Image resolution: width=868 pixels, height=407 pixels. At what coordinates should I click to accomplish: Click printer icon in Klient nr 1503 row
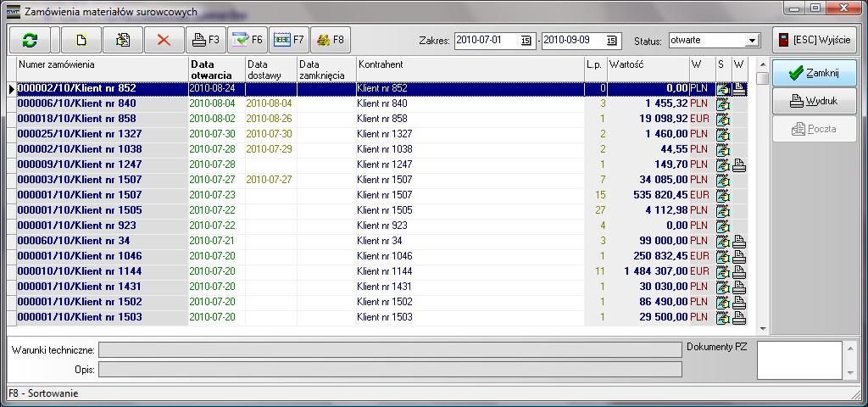coord(739,317)
